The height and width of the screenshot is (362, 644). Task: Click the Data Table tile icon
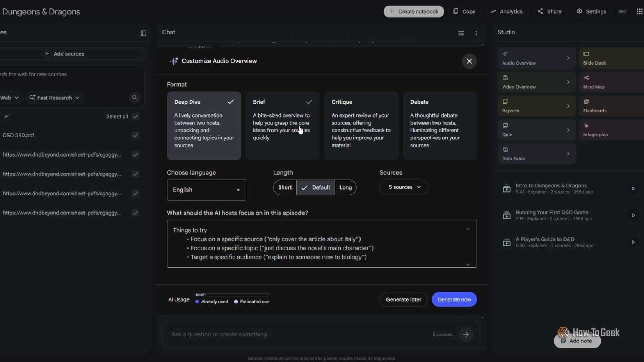[505, 149]
